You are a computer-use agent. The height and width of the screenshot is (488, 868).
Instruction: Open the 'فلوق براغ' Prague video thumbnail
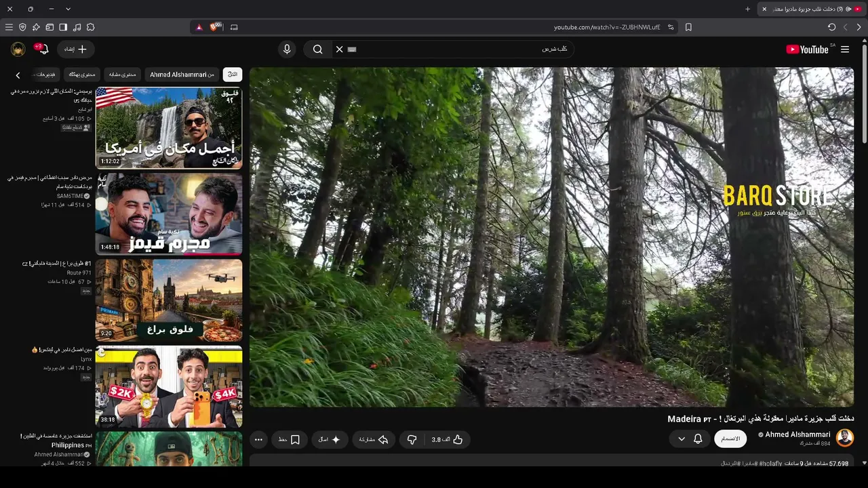pos(169,300)
